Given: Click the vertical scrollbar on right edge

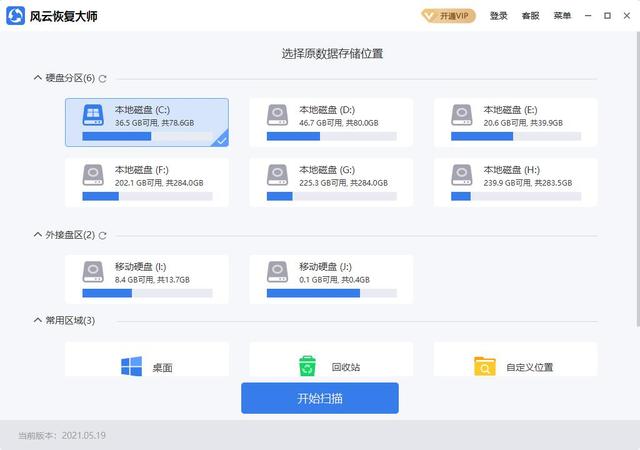Looking at the screenshot, I should coord(638,180).
